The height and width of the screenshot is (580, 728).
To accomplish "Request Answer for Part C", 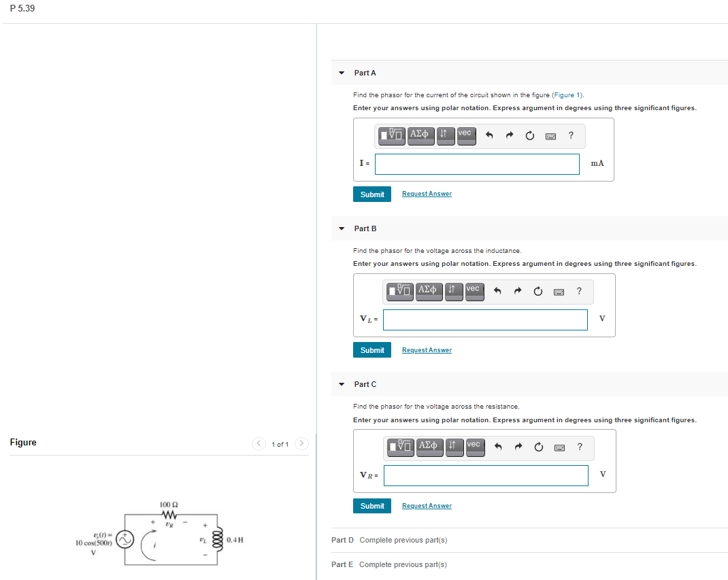I will (427, 506).
